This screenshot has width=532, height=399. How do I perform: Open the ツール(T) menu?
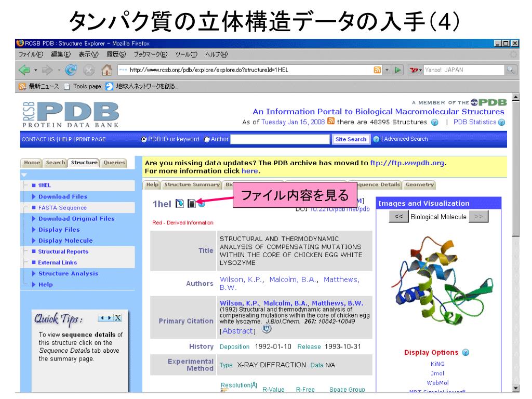pyautogui.click(x=187, y=54)
